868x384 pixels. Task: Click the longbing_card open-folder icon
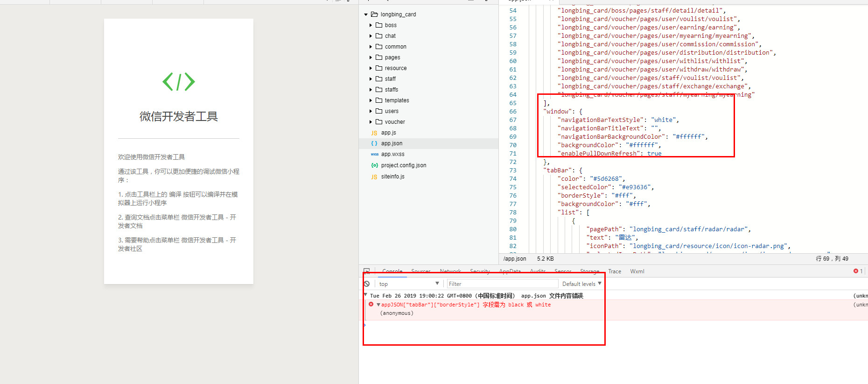(x=374, y=14)
